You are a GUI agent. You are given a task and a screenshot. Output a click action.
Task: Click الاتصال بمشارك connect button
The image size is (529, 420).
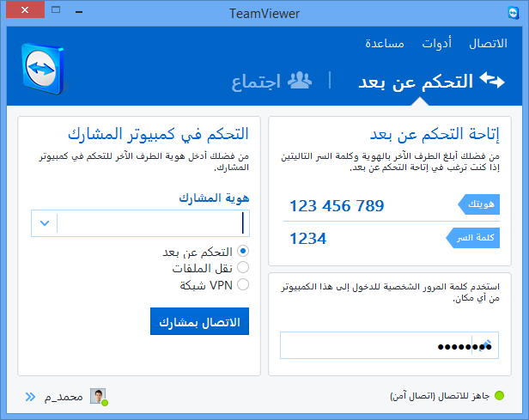pyautogui.click(x=199, y=321)
